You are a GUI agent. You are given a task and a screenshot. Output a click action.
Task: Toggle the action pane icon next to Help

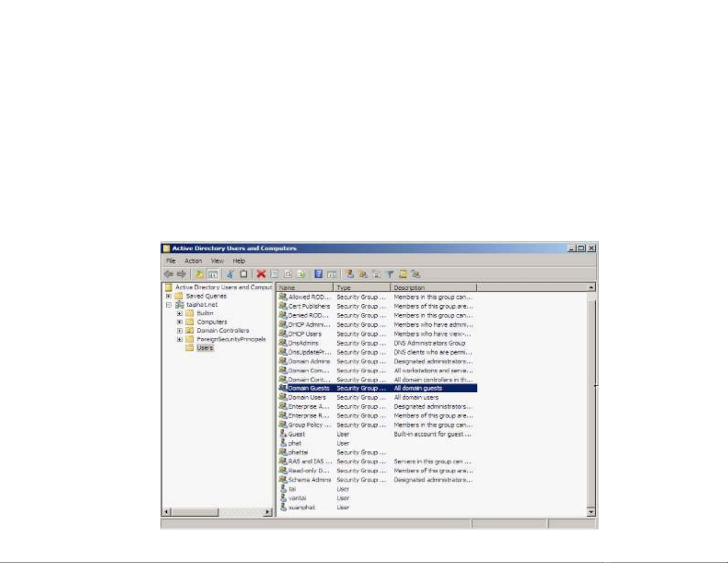332,274
